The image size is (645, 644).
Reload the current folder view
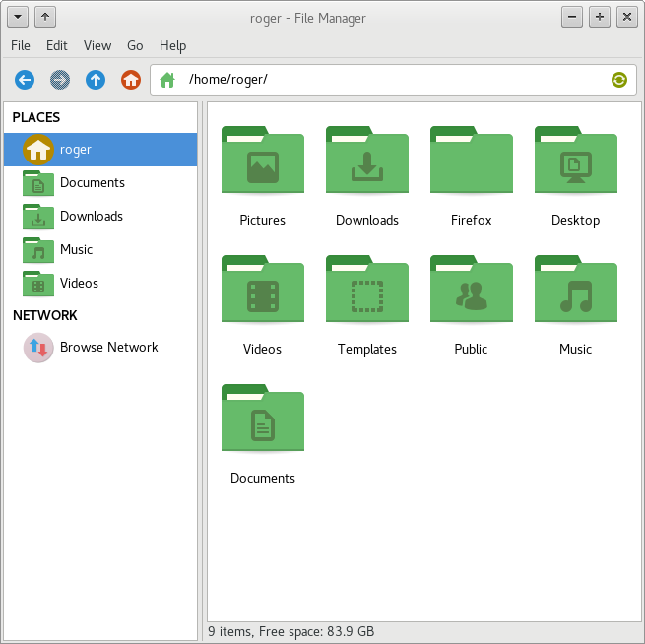pyautogui.click(x=618, y=80)
